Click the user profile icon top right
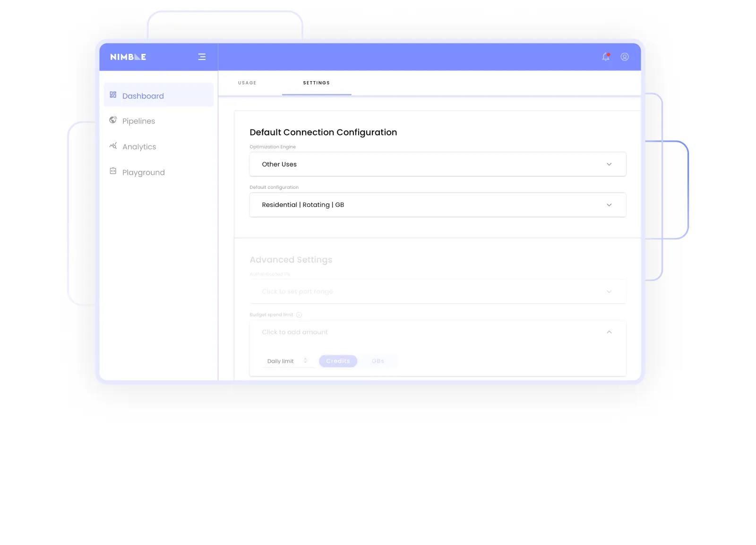The height and width of the screenshot is (545, 756). pos(625,57)
